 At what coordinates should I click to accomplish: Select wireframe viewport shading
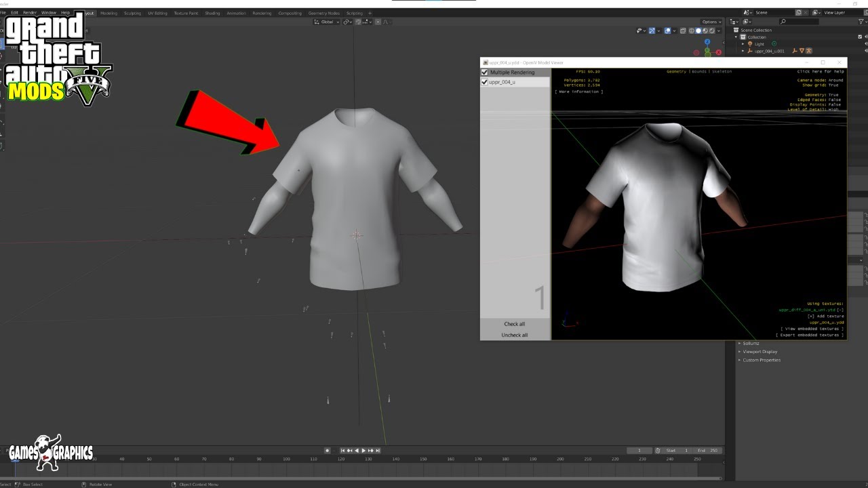pos(692,30)
